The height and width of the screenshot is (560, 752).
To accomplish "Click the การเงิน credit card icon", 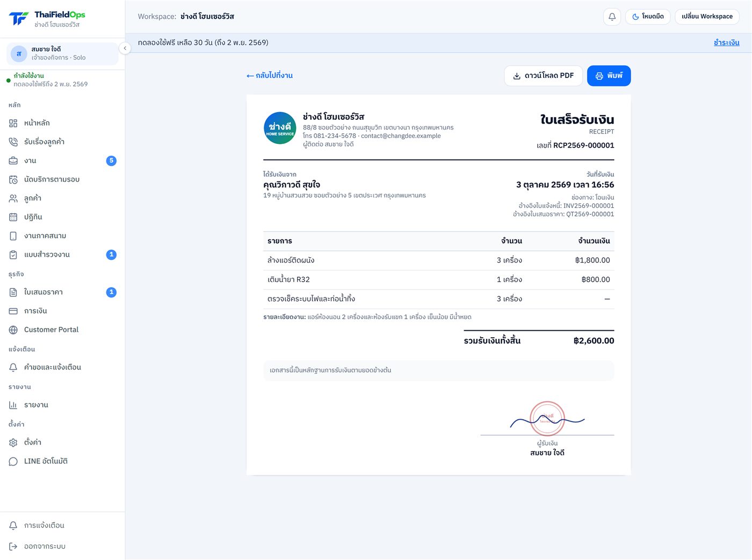I will coord(13,311).
